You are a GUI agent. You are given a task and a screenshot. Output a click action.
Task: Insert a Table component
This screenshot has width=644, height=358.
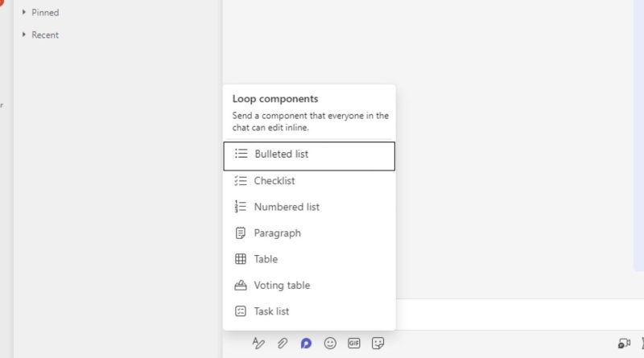[x=266, y=259]
